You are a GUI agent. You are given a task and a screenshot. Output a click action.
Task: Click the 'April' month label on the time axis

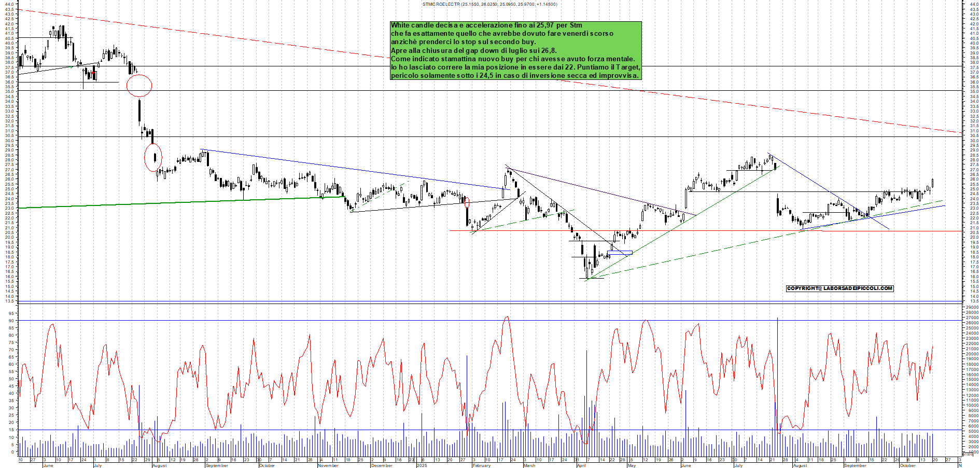coord(581,465)
